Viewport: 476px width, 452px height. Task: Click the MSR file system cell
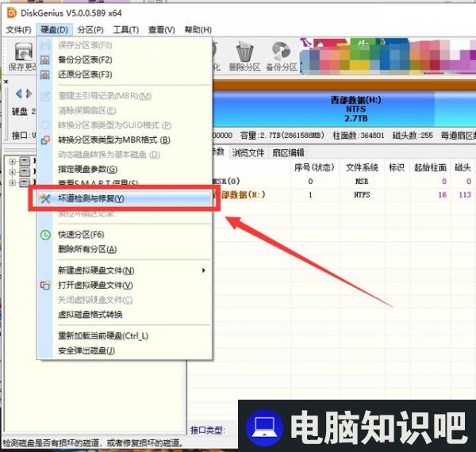click(362, 181)
